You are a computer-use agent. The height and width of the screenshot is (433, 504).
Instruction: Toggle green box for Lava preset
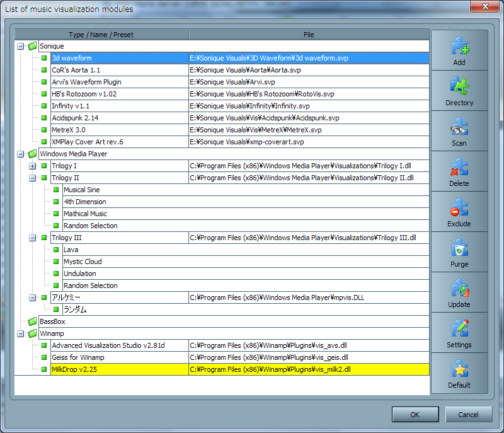point(56,250)
